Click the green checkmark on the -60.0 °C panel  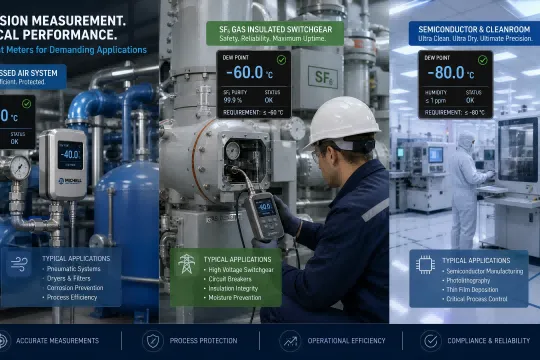pyautogui.click(x=281, y=60)
